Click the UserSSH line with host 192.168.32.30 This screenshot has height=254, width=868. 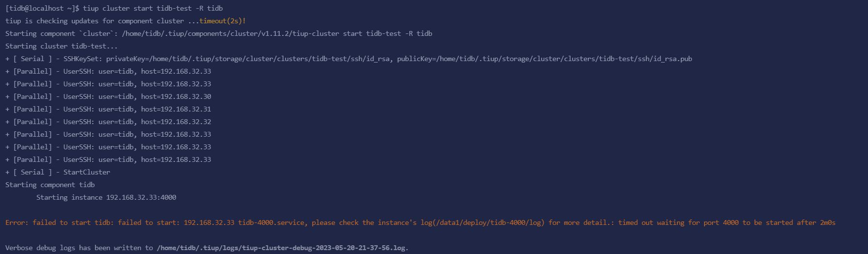pos(108,96)
